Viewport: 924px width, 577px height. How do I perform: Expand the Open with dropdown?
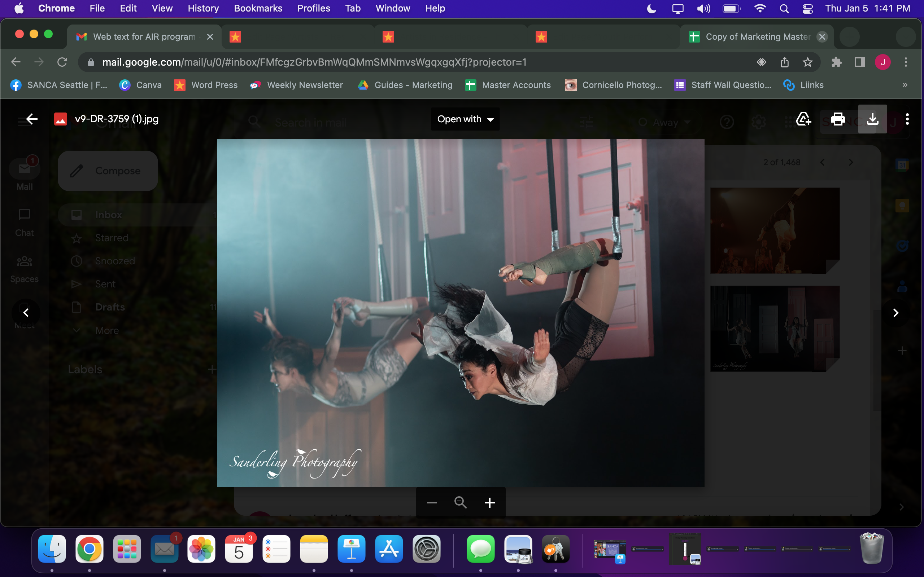[465, 119]
